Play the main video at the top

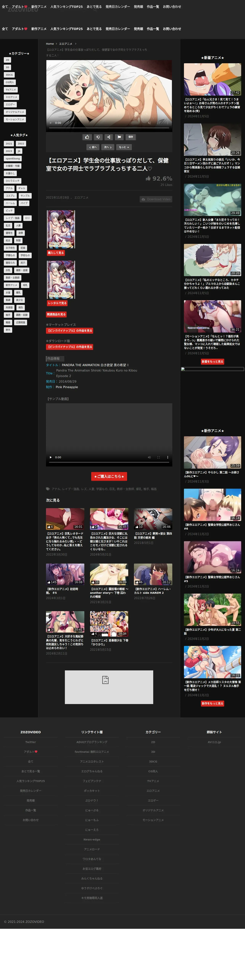tap(51, 123)
